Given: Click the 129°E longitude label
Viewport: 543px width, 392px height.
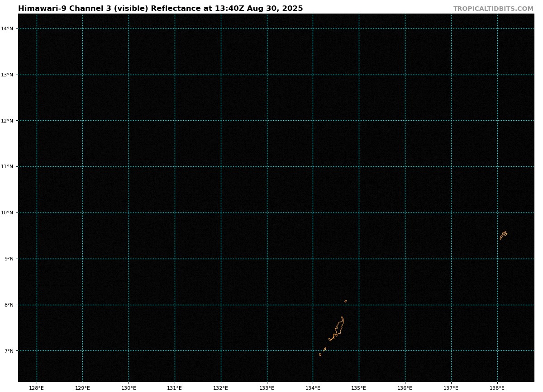Looking at the screenshot, I should tap(82, 388).
